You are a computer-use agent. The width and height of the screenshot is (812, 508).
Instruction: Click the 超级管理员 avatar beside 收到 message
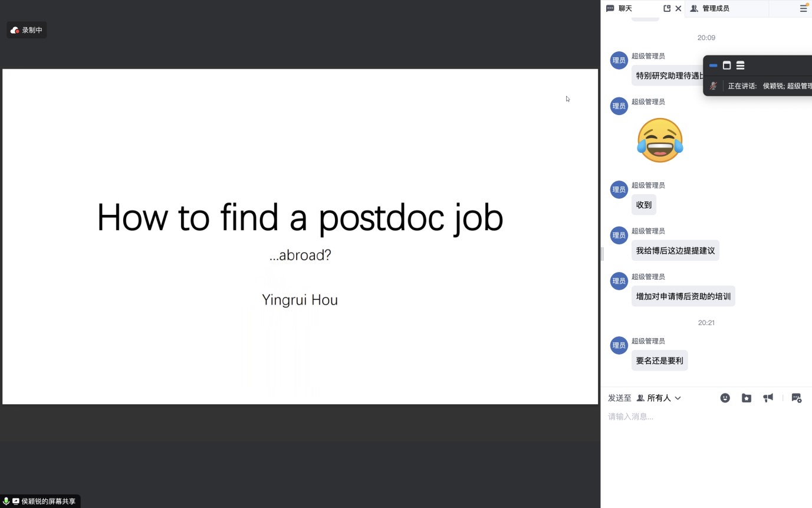coord(619,189)
